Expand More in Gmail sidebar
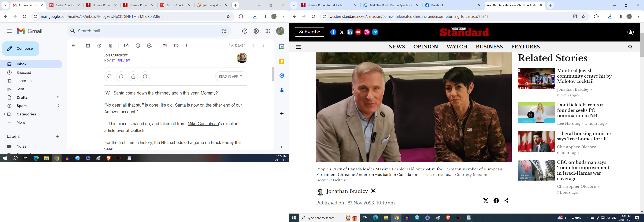Image resolution: width=644 pixels, height=222 pixels. pos(10,122)
